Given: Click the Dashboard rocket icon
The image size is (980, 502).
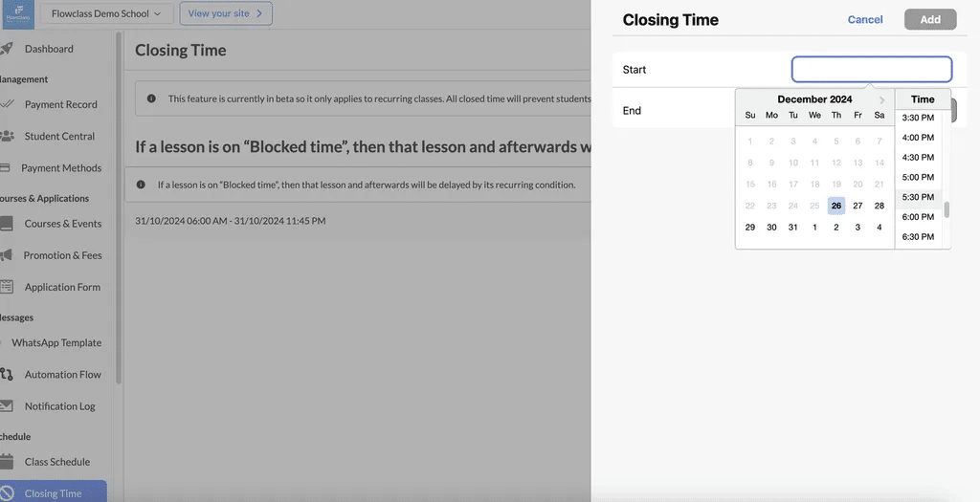Looking at the screenshot, I should (7, 49).
